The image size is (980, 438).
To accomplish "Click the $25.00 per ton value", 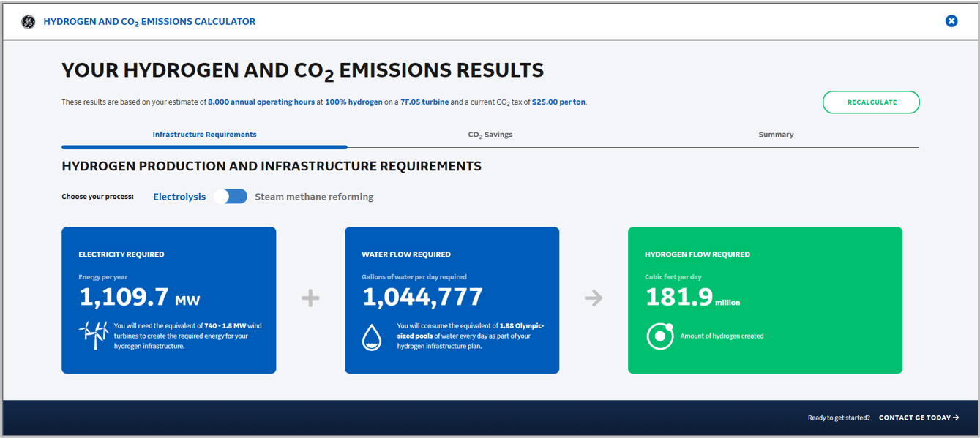I will point(558,102).
